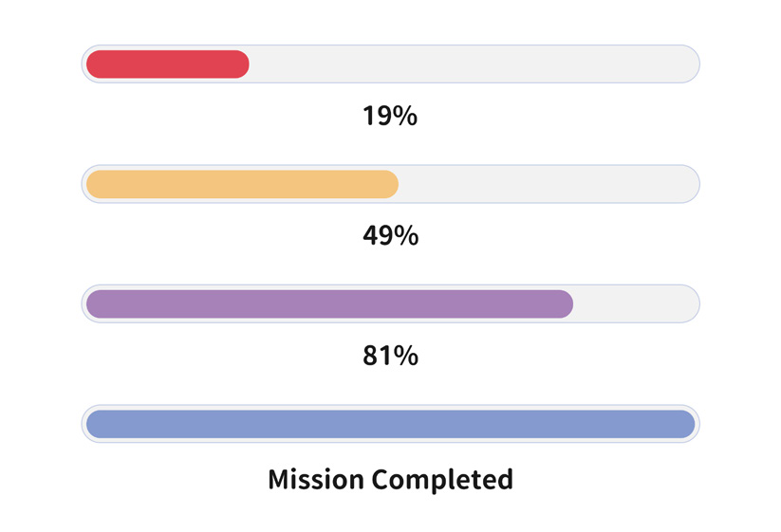The width and height of the screenshot is (781, 532).
Task: Click the orange progress bar fill
Action: tap(242, 184)
